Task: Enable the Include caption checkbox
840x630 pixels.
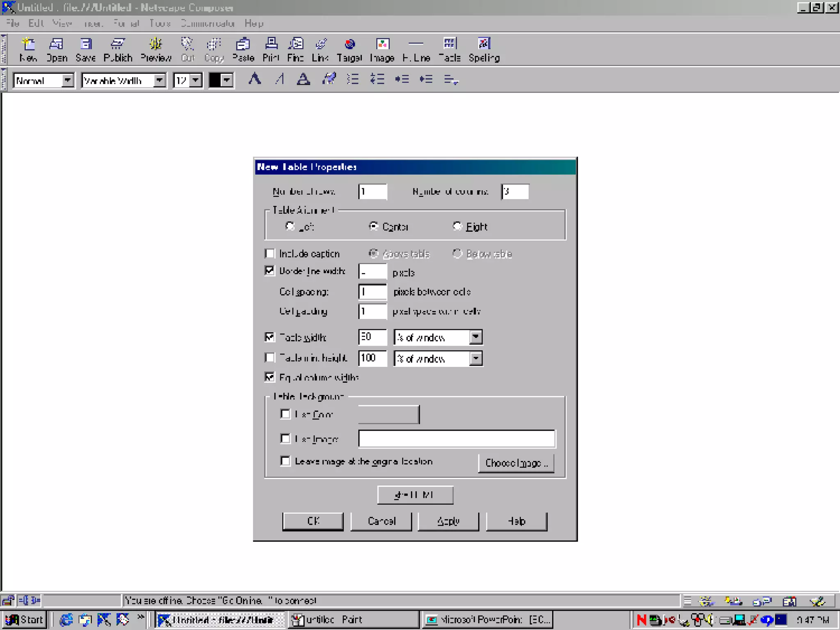Action: pyautogui.click(x=270, y=254)
